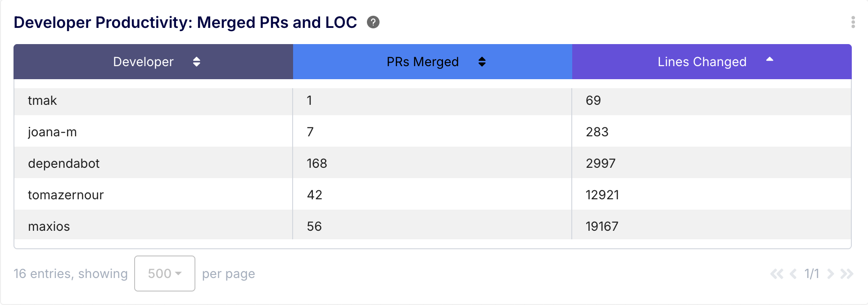
Task: Go to the previous page
Action: click(793, 274)
